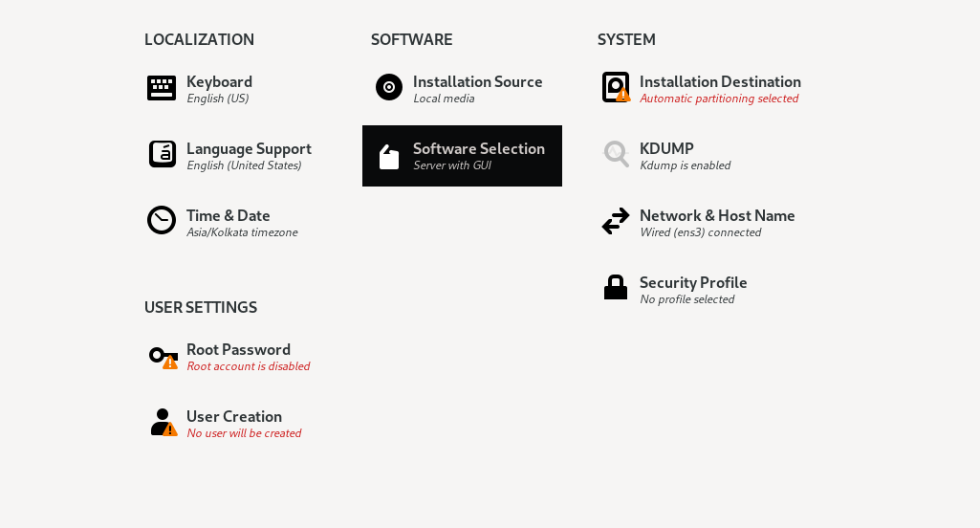Click "Automatic partitioning selected" warning text

click(719, 99)
